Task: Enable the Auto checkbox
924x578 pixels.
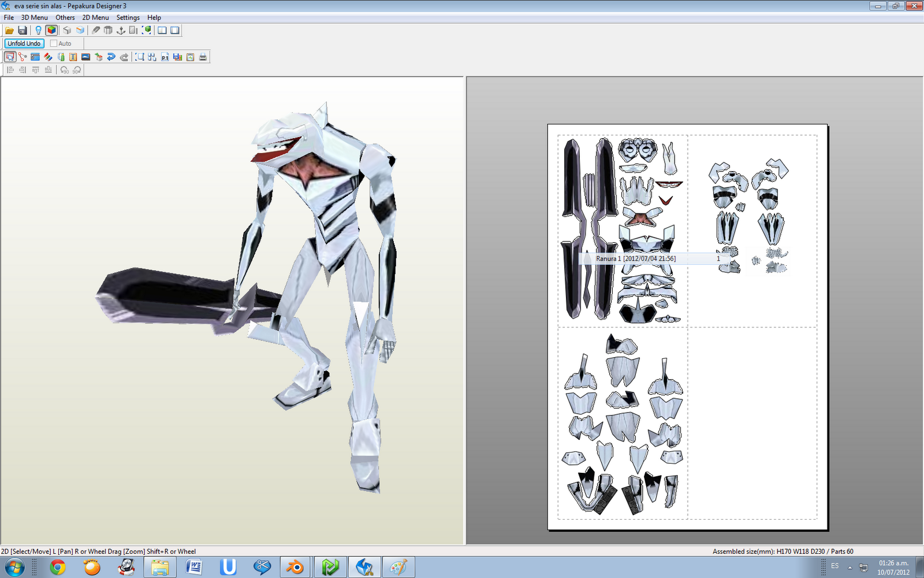Action: click(x=54, y=43)
